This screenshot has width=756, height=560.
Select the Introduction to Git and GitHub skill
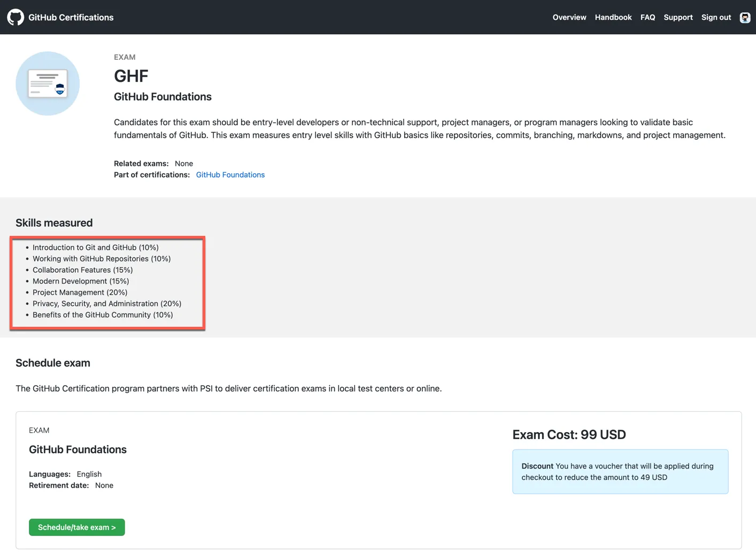click(x=95, y=248)
